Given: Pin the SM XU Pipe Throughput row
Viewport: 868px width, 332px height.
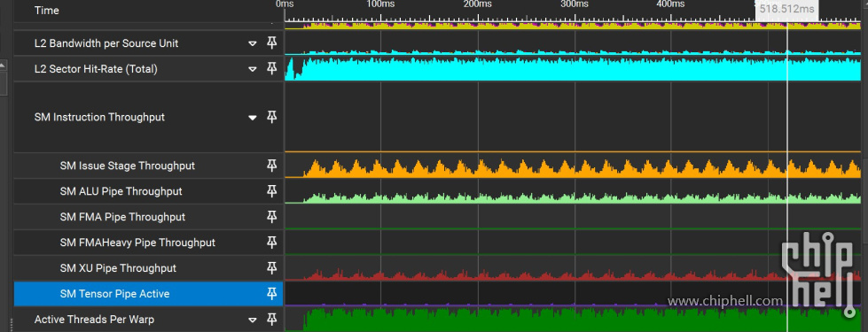Looking at the screenshot, I should (272, 268).
